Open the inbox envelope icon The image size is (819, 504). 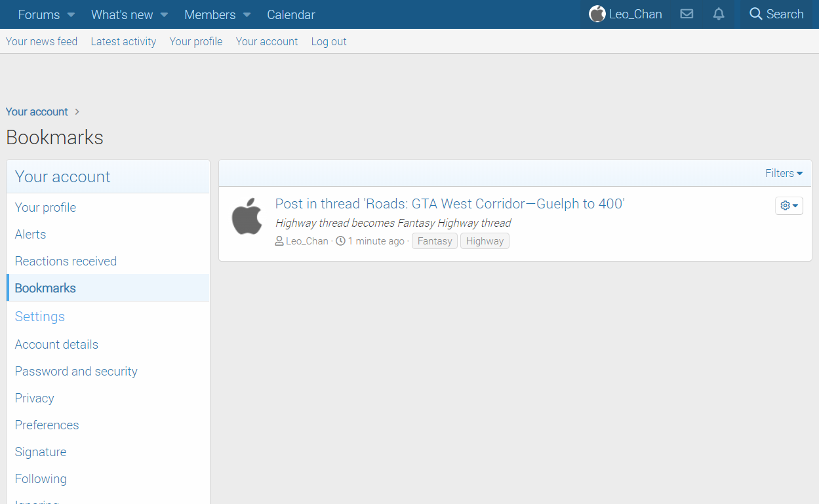point(687,14)
